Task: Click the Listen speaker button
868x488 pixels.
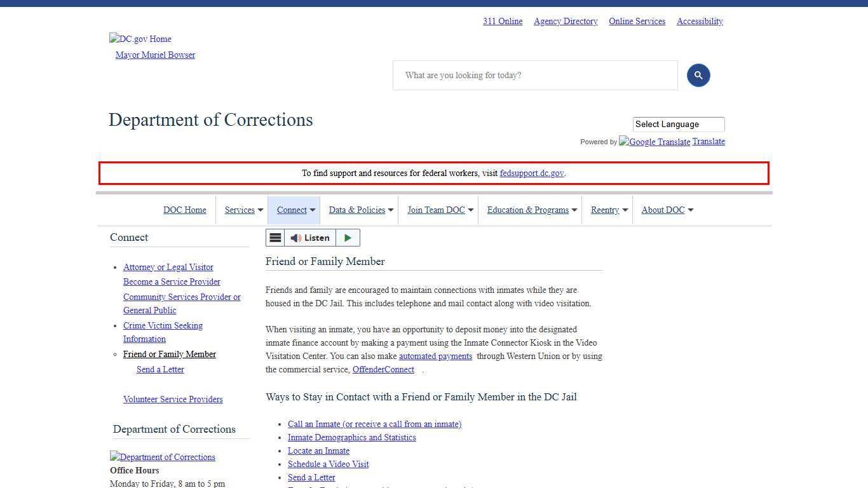Action: pyautogui.click(x=310, y=238)
